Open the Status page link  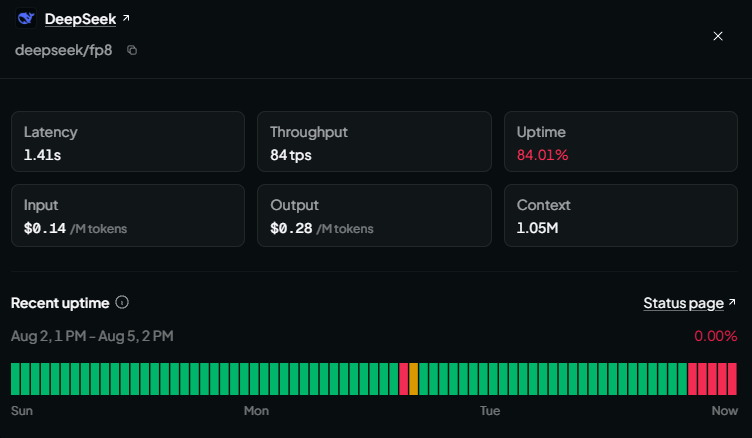[683, 303]
